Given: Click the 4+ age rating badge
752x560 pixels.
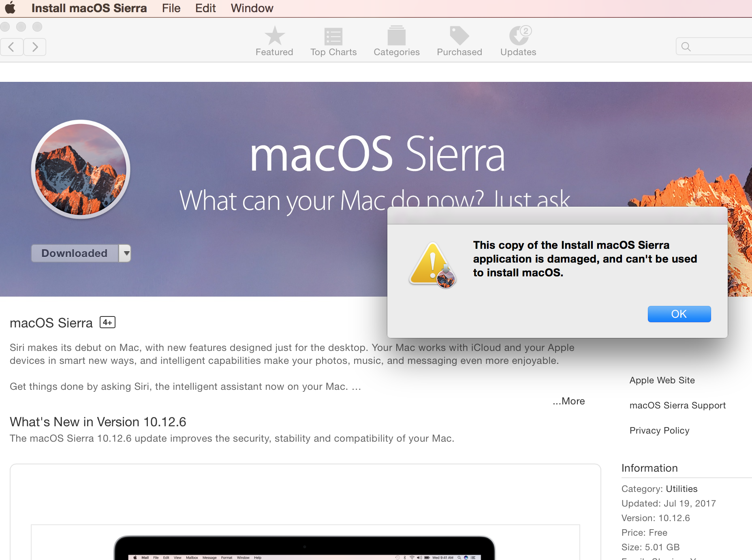Looking at the screenshot, I should tap(107, 323).
